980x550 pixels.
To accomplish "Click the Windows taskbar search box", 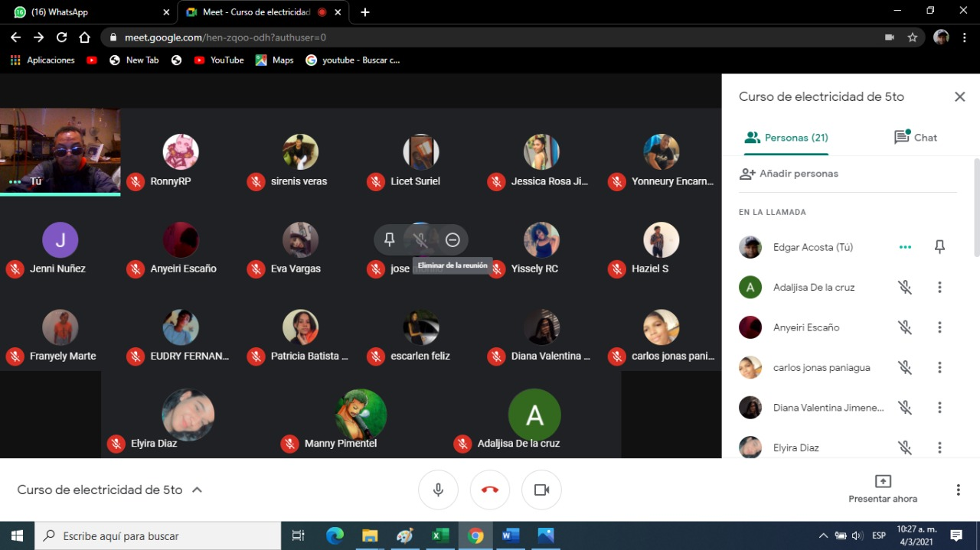I will (158, 535).
